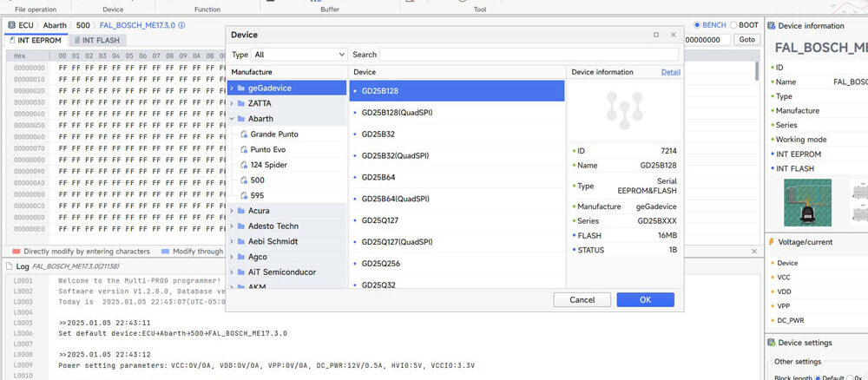Click the Goto button

pyautogui.click(x=746, y=40)
